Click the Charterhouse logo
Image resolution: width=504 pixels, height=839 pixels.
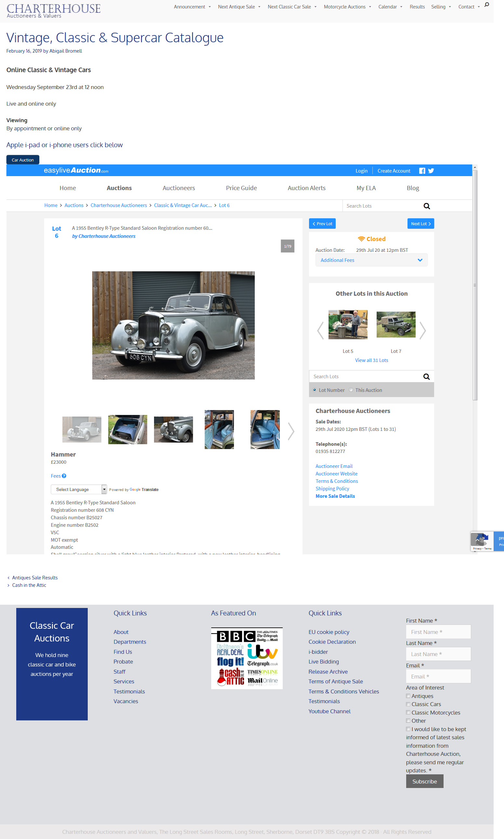pos(53,11)
